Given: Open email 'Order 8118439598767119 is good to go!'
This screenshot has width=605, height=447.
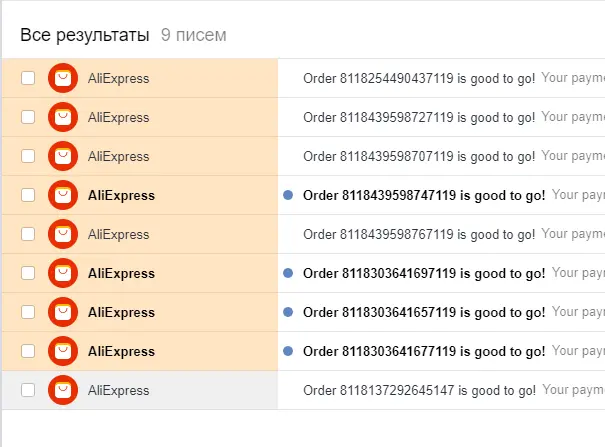Looking at the screenshot, I should 419,234.
